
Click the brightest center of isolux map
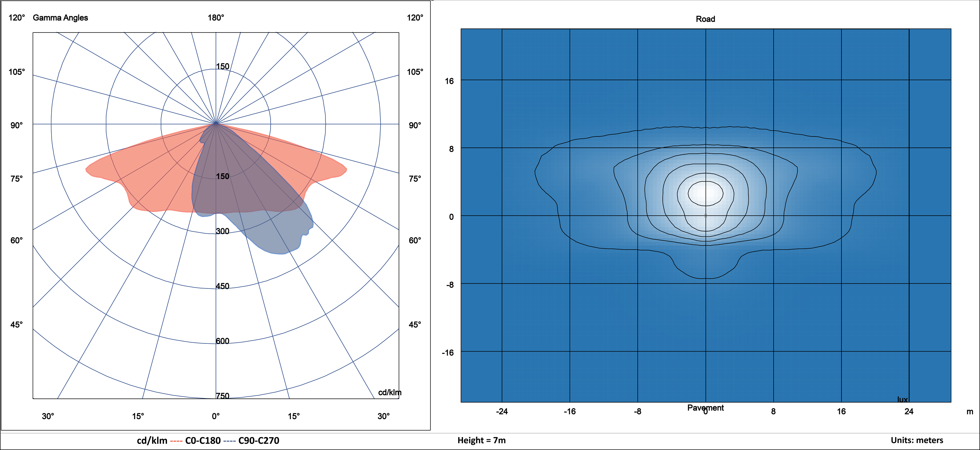click(x=705, y=193)
